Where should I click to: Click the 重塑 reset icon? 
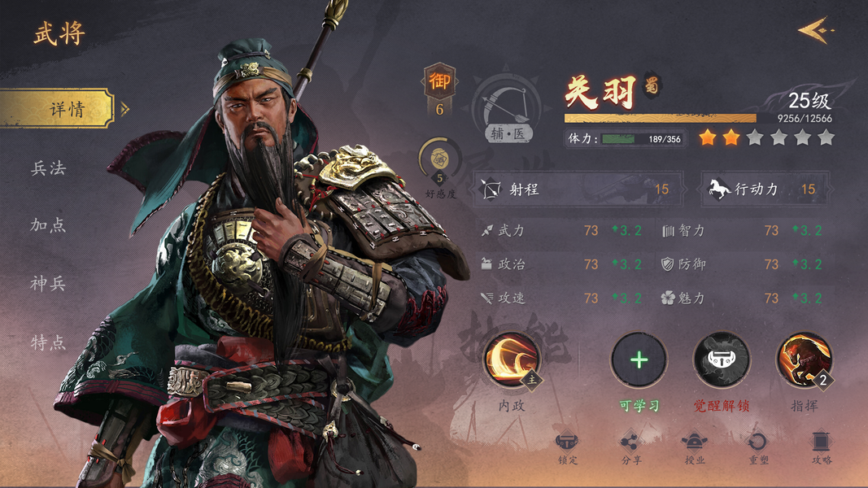click(757, 442)
